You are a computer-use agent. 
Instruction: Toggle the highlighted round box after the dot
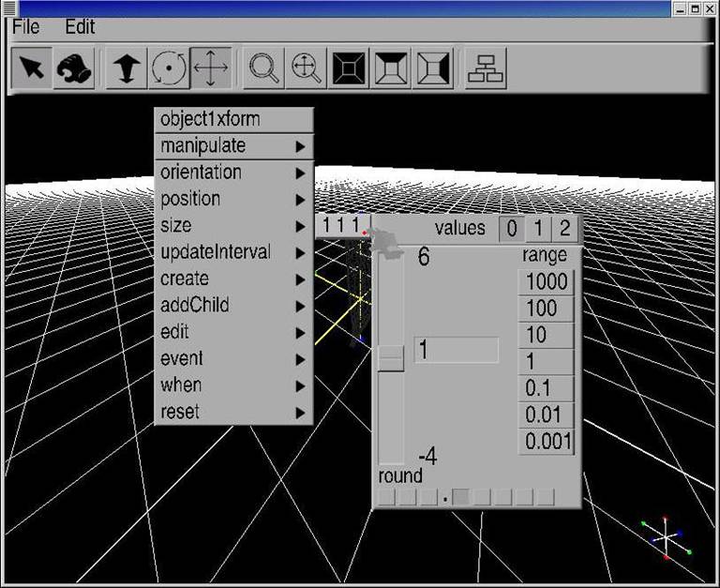pyautogui.click(x=461, y=497)
